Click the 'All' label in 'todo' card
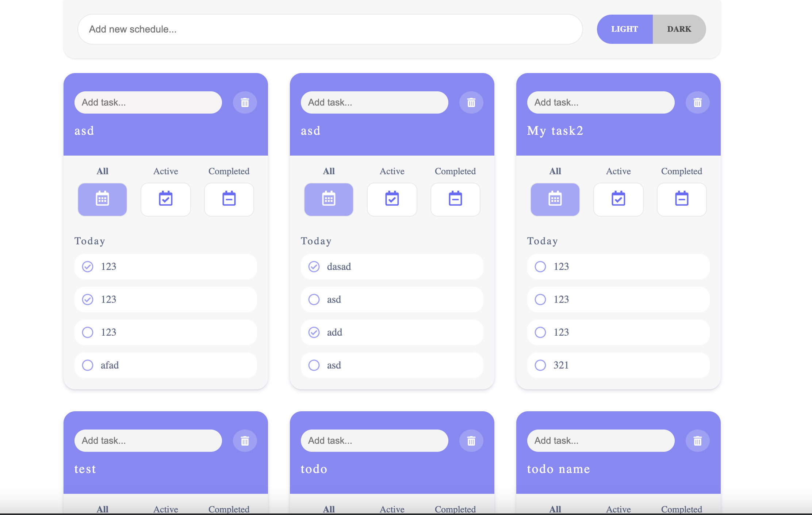 point(329,509)
